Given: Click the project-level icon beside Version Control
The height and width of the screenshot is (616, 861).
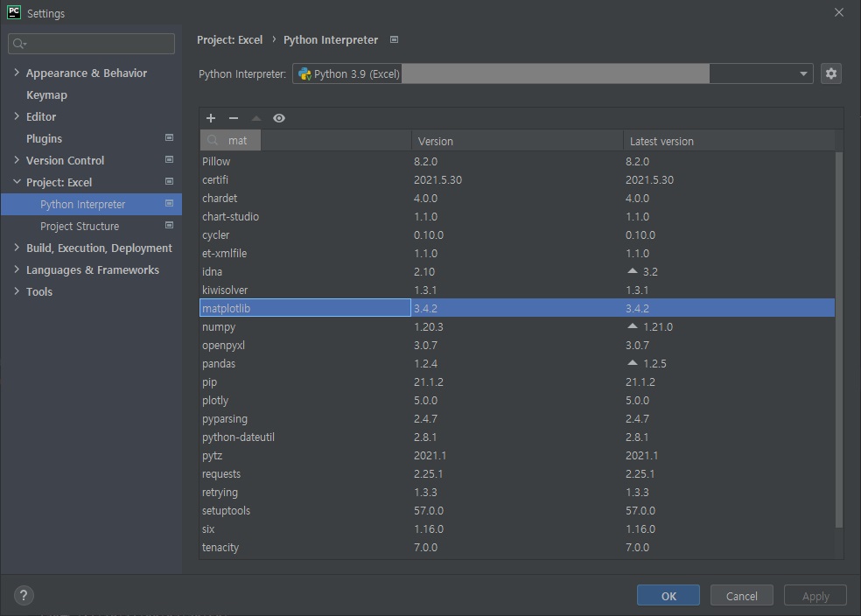Looking at the screenshot, I should (x=169, y=160).
